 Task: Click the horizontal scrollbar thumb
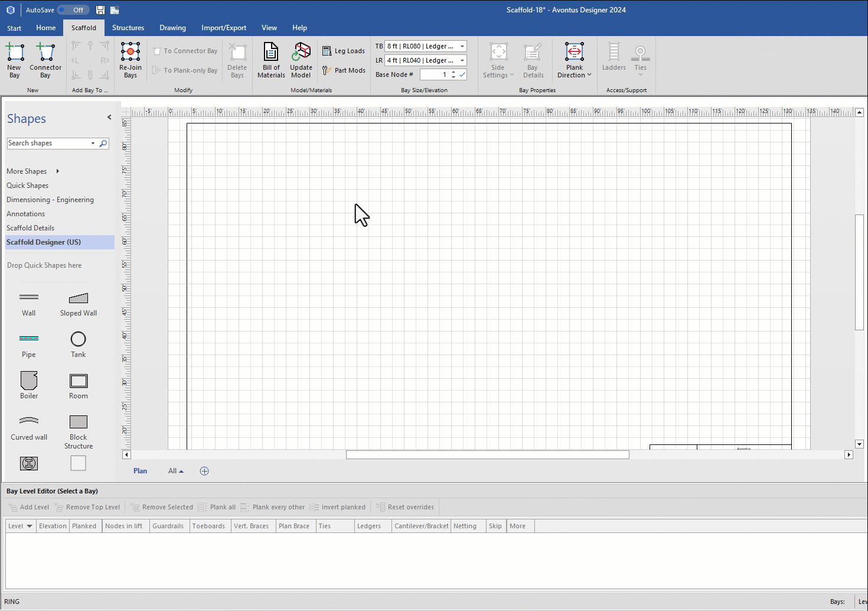[x=487, y=454]
